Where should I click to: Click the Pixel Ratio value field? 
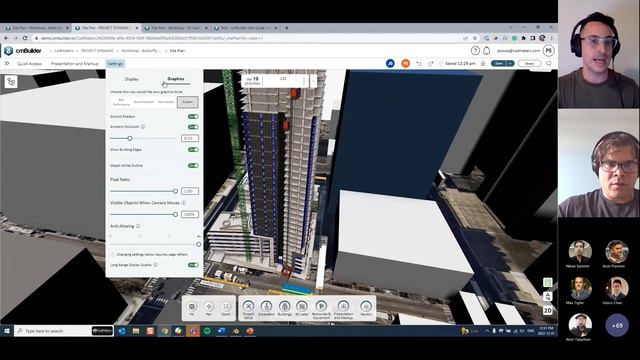coord(189,191)
